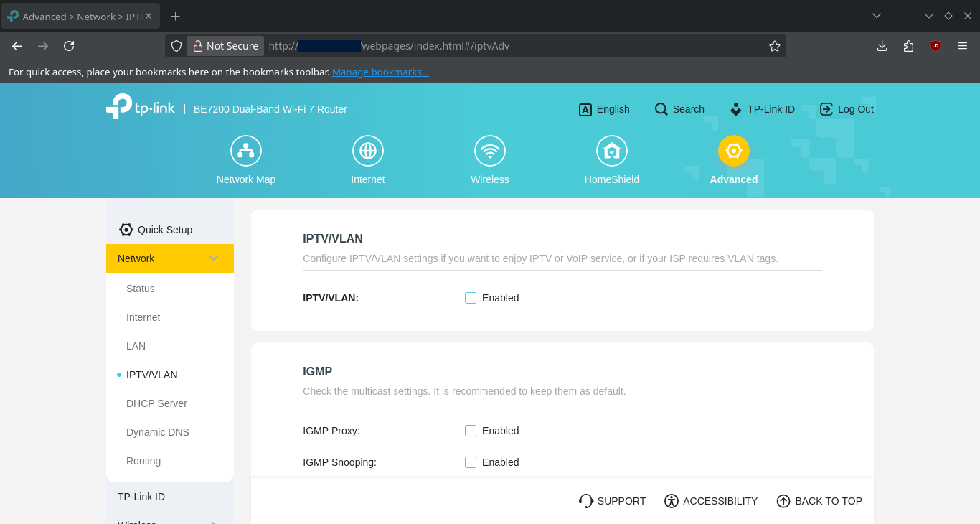
Task: Click the BACK TO TOP button
Action: pos(819,501)
